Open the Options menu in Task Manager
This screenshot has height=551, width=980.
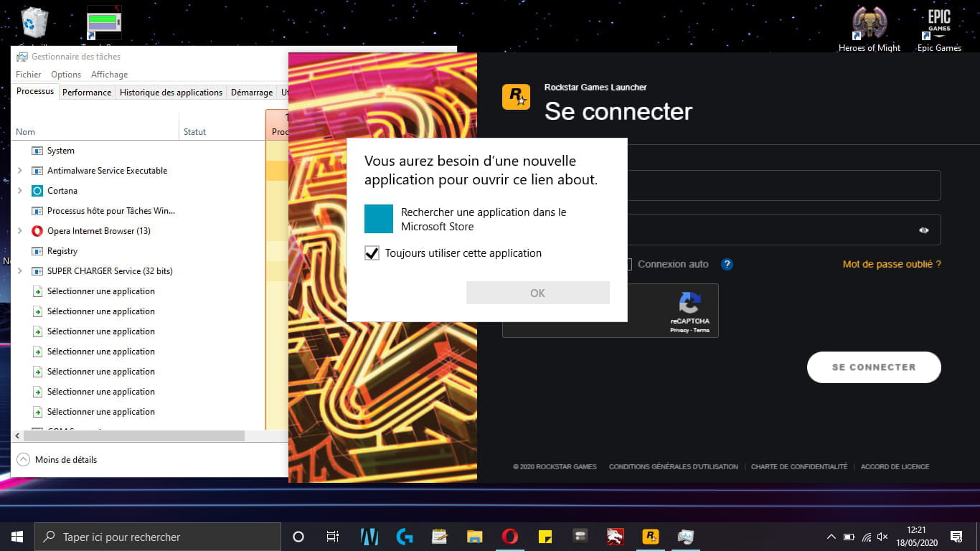(x=66, y=75)
